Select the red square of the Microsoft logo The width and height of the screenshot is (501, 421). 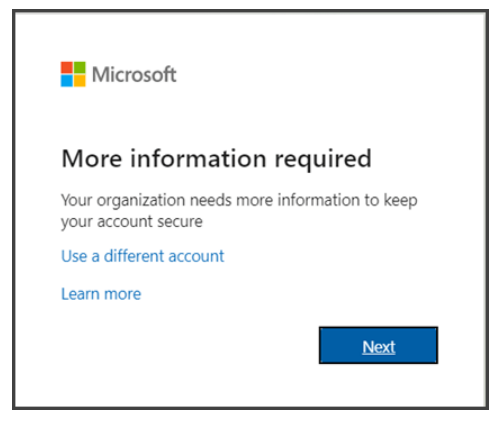coord(67,68)
